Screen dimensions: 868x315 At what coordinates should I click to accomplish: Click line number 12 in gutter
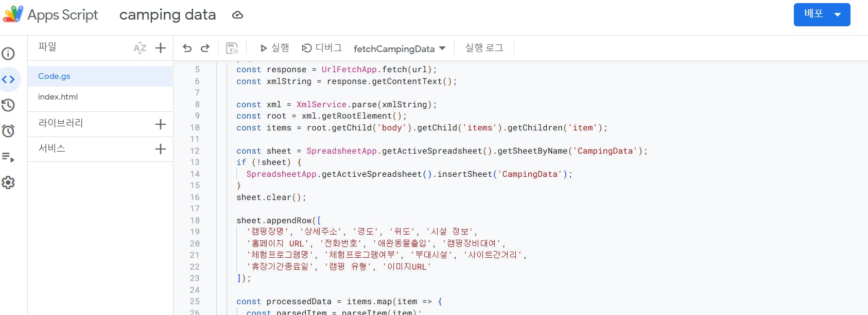[x=195, y=151]
